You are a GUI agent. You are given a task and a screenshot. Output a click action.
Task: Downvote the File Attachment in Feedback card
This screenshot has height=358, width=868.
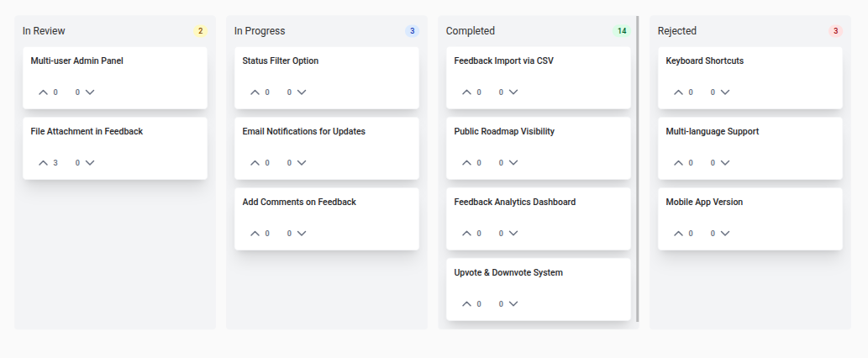(90, 163)
